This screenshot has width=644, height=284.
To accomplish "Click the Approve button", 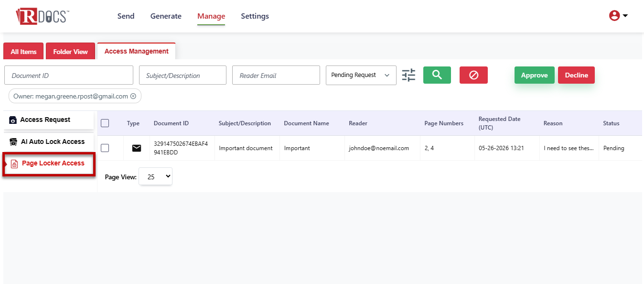I will [x=534, y=75].
